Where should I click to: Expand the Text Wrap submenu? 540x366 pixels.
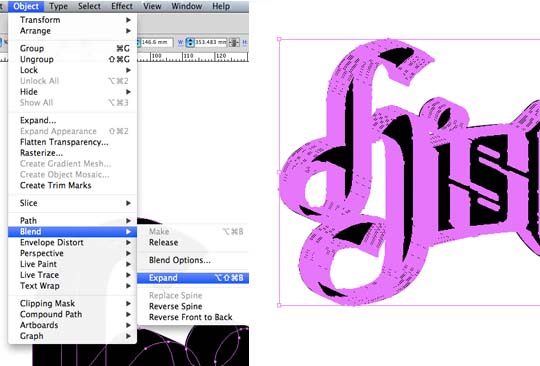tap(72, 286)
